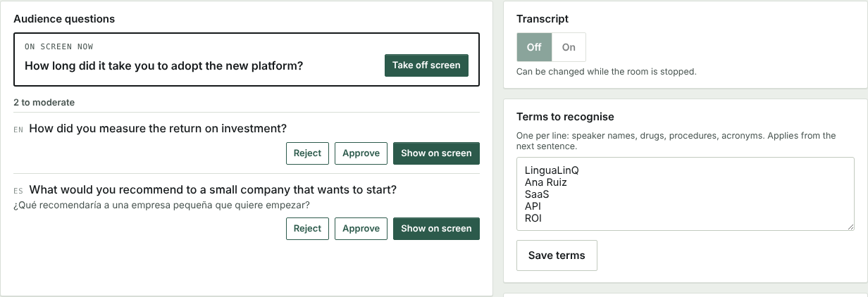Reject the small company recommendation question

tap(307, 229)
